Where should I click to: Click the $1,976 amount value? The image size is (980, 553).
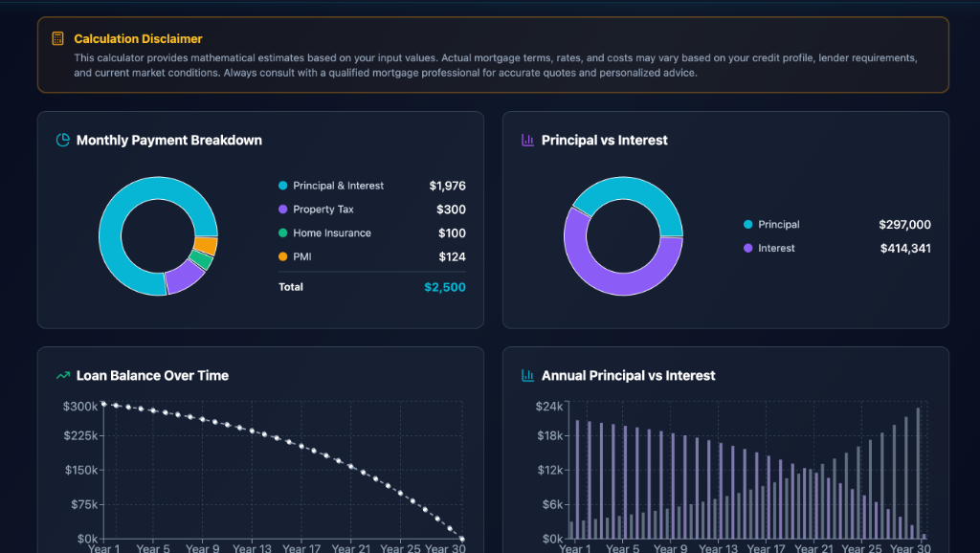448,186
